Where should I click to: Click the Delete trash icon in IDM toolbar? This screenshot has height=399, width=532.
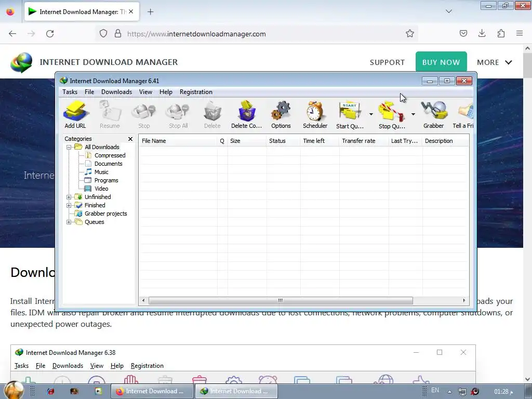coord(212,115)
